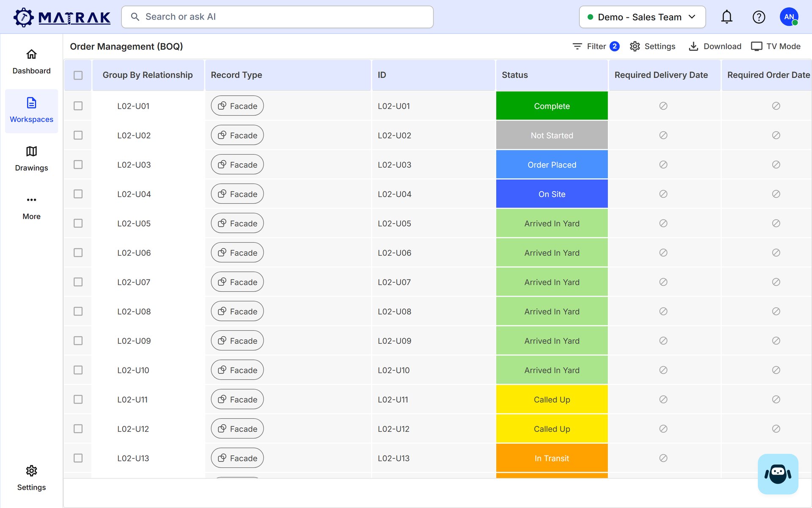Click the L02-U12 group name
This screenshot has width=812, height=508.
pyautogui.click(x=133, y=429)
